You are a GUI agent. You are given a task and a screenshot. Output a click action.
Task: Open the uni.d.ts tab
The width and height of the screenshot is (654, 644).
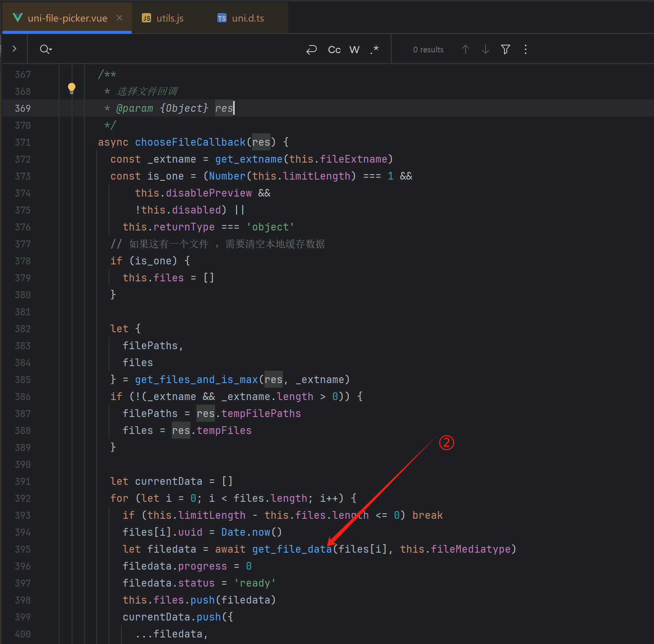pos(248,18)
